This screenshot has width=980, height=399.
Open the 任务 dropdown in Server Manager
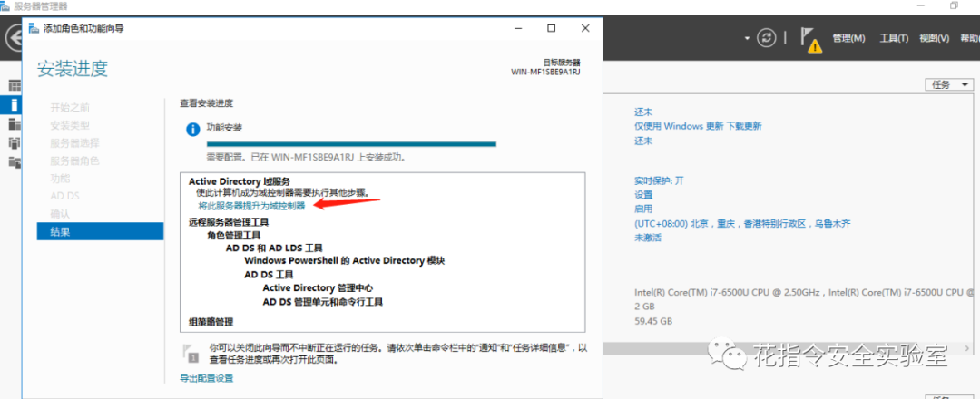click(949, 85)
